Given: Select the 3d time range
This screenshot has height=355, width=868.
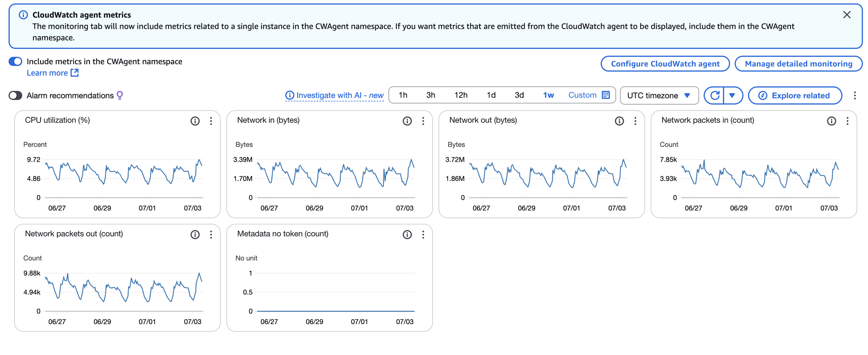Looking at the screenshot, I should click(519, 95).
